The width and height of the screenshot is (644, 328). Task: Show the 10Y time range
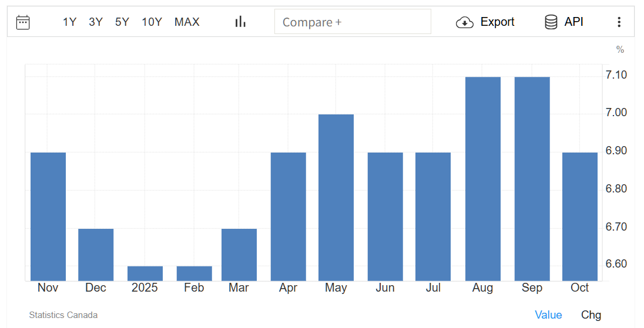pyautogui.click(x=152, y=22)
